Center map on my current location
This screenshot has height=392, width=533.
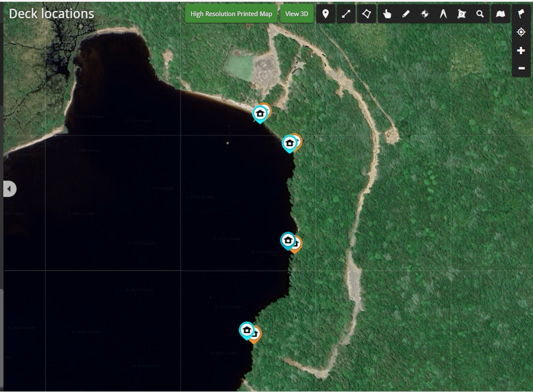pyautogui.click(x=521, y=32)
